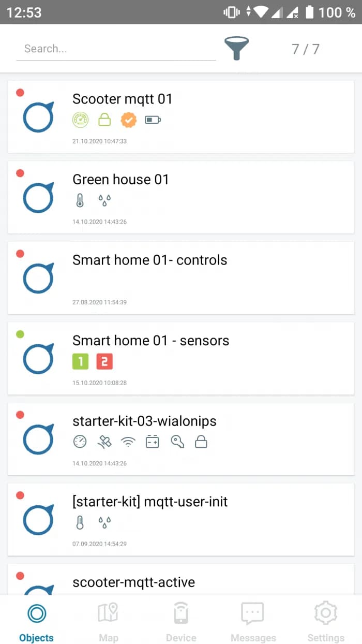Tap the satellite icon on starter-kit-03-wialonips
This screenshot has width=362, height=644.
104,442
